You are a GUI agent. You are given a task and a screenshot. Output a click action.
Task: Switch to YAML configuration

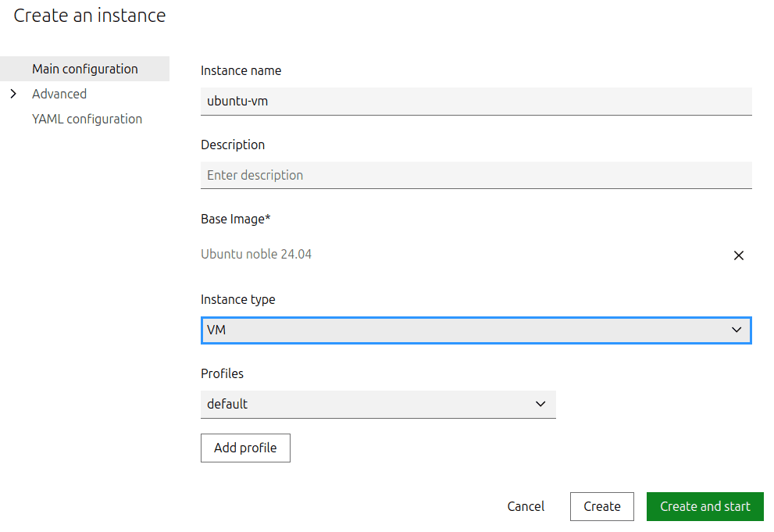[87, 119]
